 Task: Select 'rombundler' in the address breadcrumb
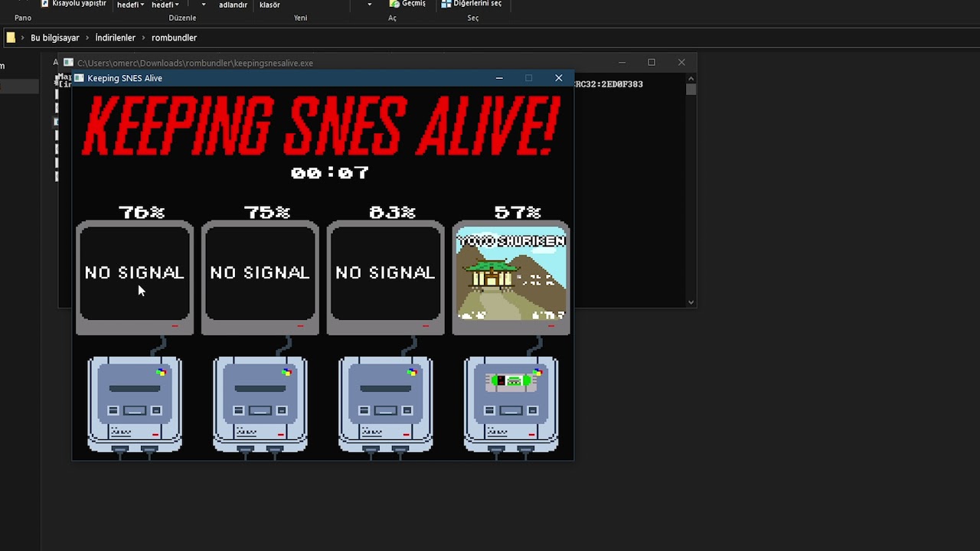pyautogui.click(x=174, y=37)
